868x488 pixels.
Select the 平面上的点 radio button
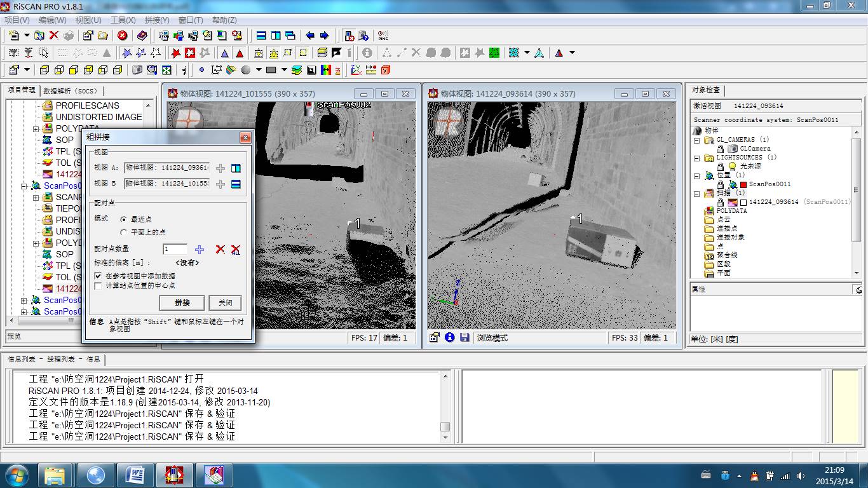123,232
